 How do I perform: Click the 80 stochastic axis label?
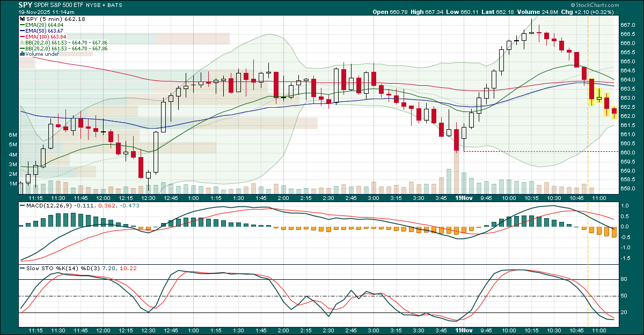click(x=624, y=279)
